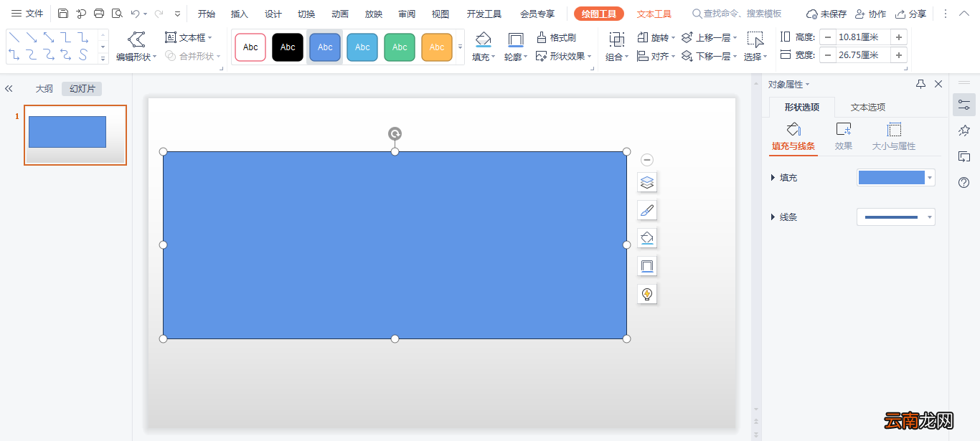The image size is (980, 441).
Task: Increase shape height with the plus stepper
Action: [x=898, y=37]
